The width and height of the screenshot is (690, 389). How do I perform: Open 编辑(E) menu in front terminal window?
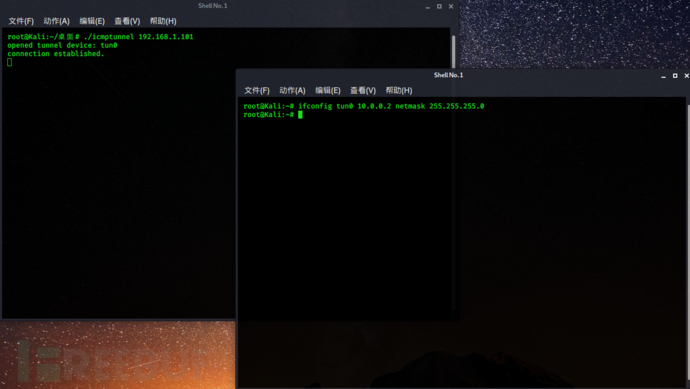pos(328,90)
